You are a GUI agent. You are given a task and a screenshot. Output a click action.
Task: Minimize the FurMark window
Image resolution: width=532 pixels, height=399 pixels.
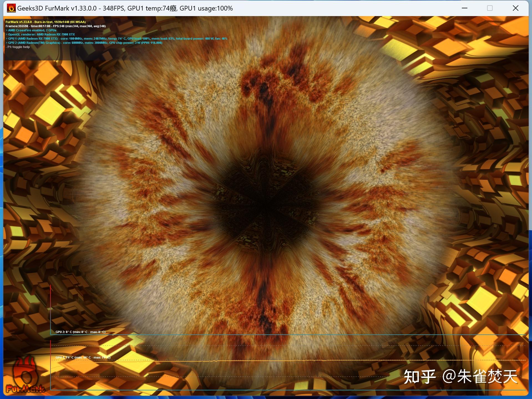(465, 8)
